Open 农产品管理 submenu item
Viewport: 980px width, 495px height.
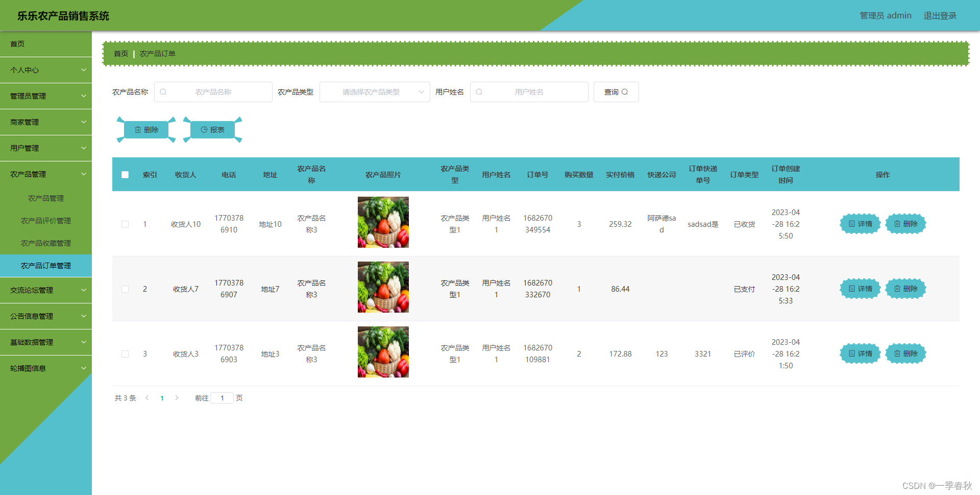(46, 198)
